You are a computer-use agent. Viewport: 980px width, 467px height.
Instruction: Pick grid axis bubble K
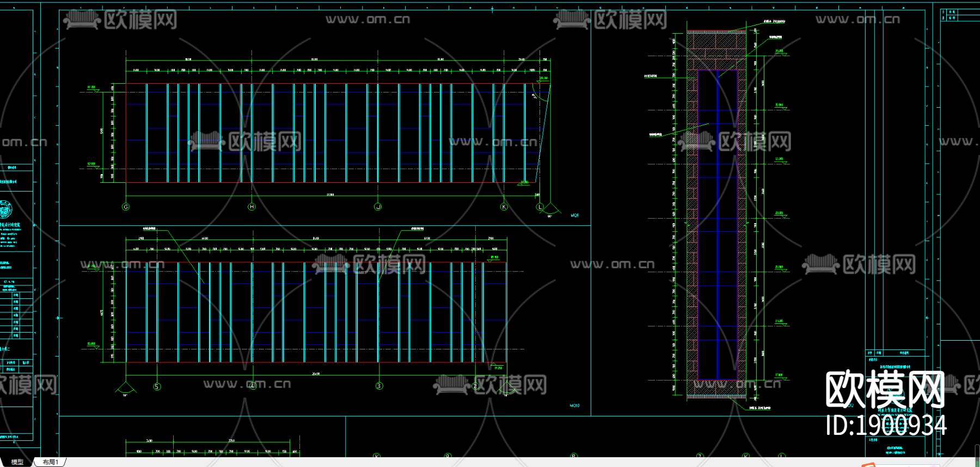(504, 207)
